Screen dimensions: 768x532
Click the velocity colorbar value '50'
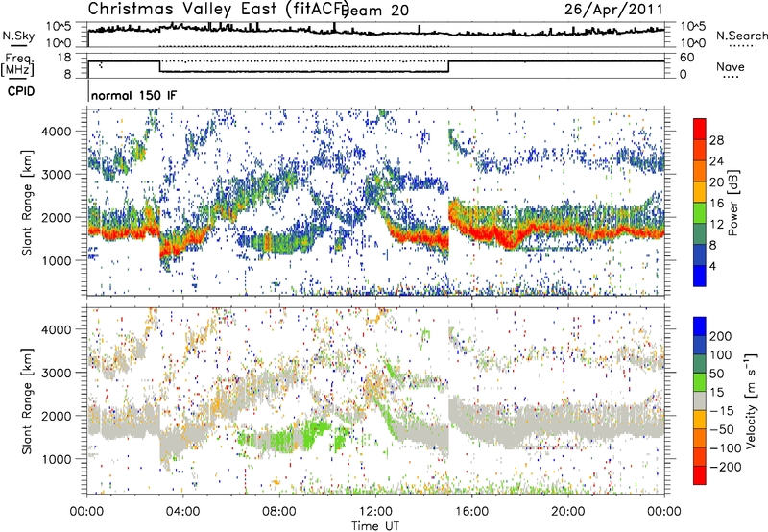(716, 374)
